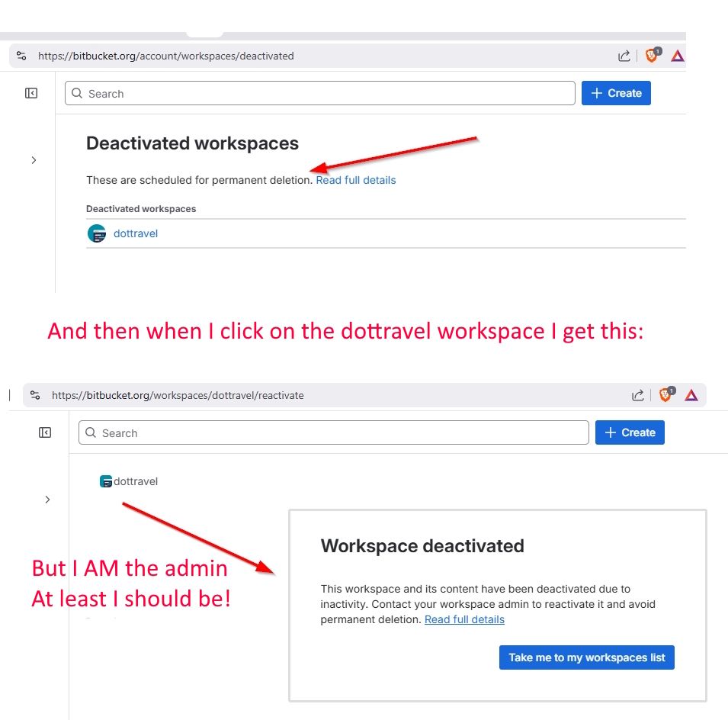728x720 pixels.
Task: Expand the sidebar with the right chevron
Action: 33,160
